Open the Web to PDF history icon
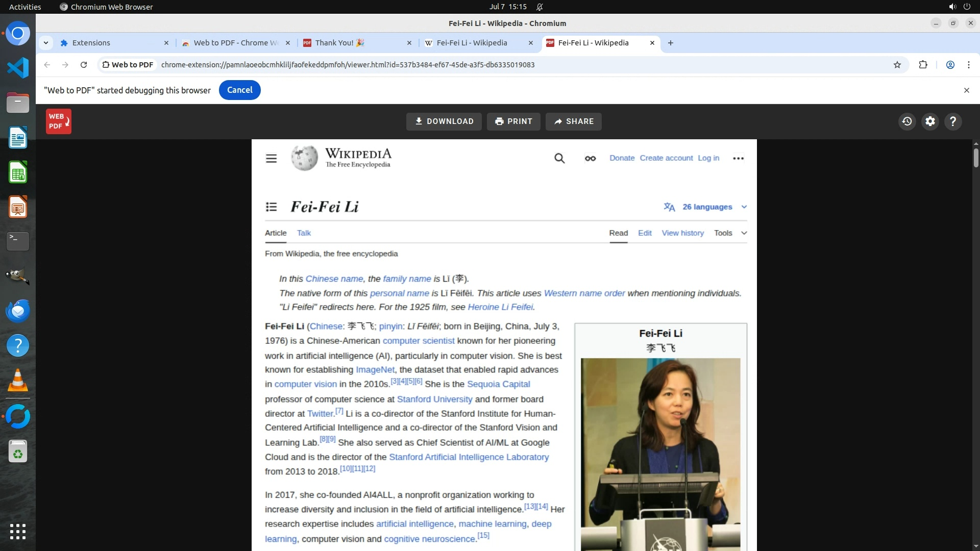Image resolution: width=980 pixels, height=551 pixels. point(907,121)
